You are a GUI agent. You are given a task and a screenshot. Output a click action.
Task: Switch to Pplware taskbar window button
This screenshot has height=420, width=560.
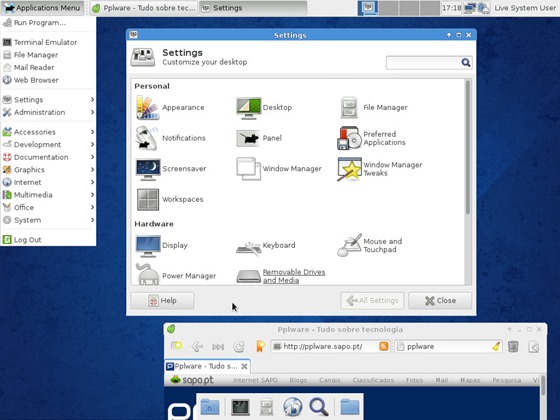144,8
